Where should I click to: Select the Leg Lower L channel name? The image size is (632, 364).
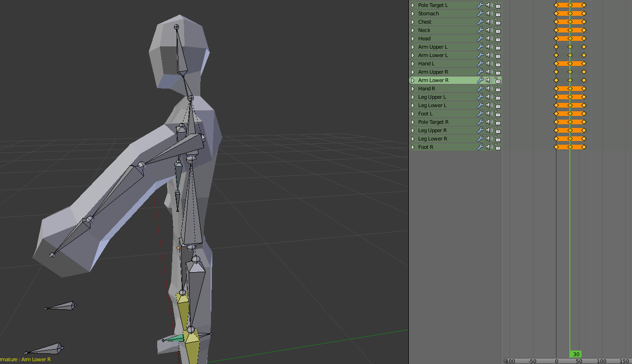tap(432, 105)
